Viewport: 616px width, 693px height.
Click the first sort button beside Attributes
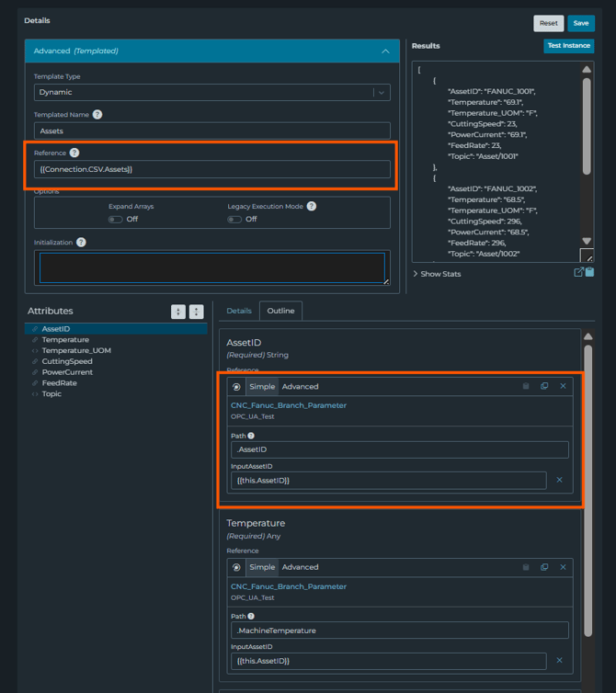pos(178,312)
